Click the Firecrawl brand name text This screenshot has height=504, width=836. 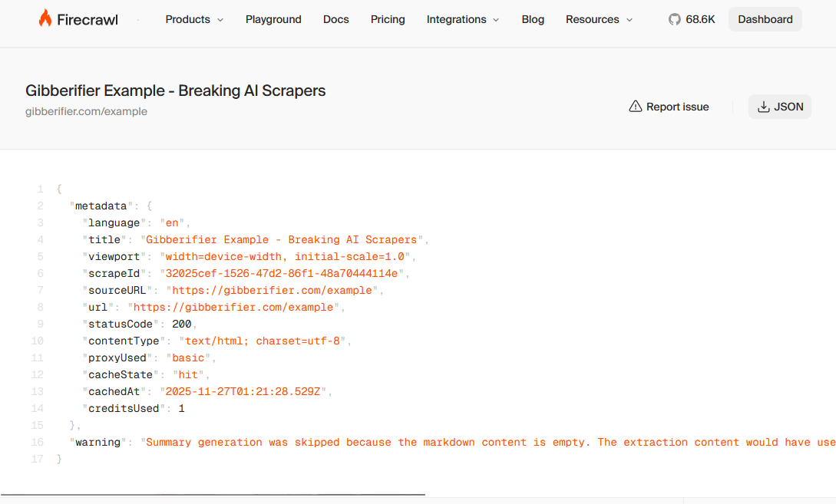coord(88,20)
